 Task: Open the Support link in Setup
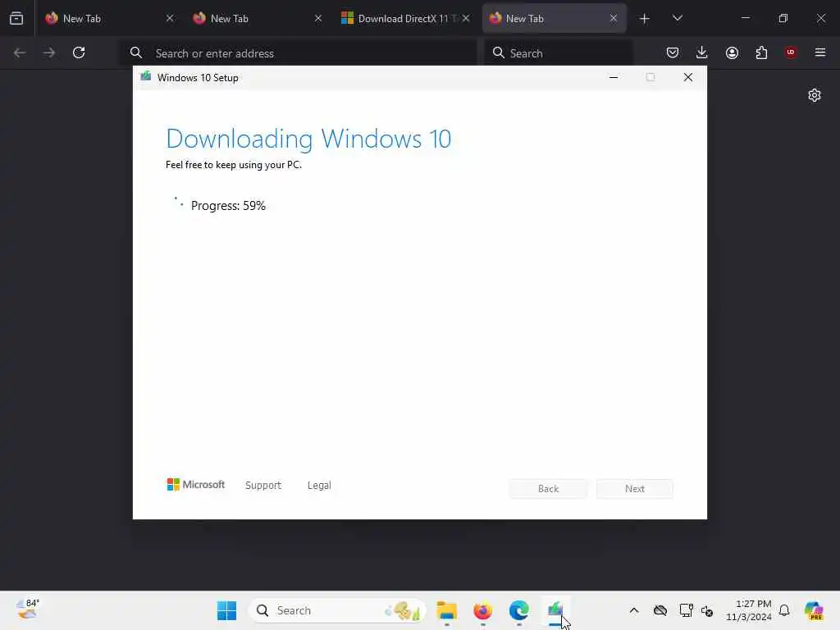tap(263, 485)
